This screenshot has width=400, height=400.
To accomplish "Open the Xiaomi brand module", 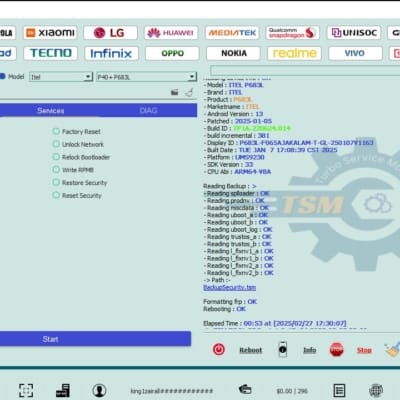I will [50, 33].
